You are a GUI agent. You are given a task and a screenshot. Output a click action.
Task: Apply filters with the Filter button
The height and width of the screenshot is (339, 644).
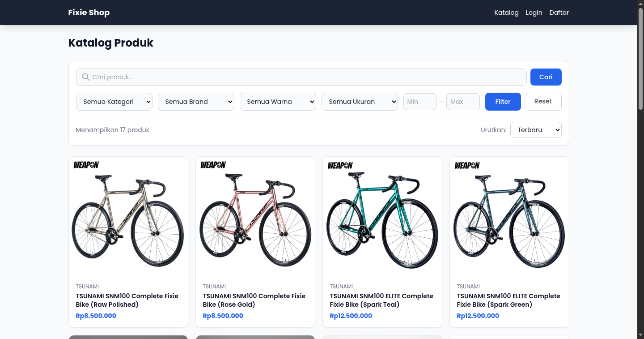(503, 102)
